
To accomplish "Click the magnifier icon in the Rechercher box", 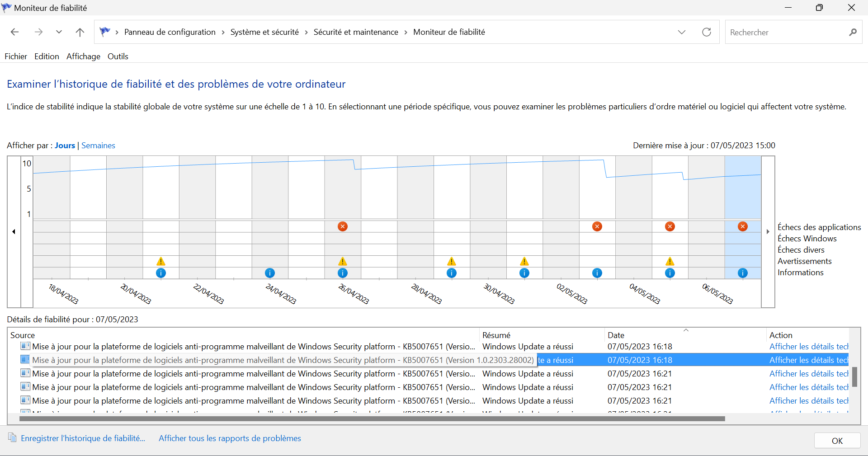I will pos(853,32).
